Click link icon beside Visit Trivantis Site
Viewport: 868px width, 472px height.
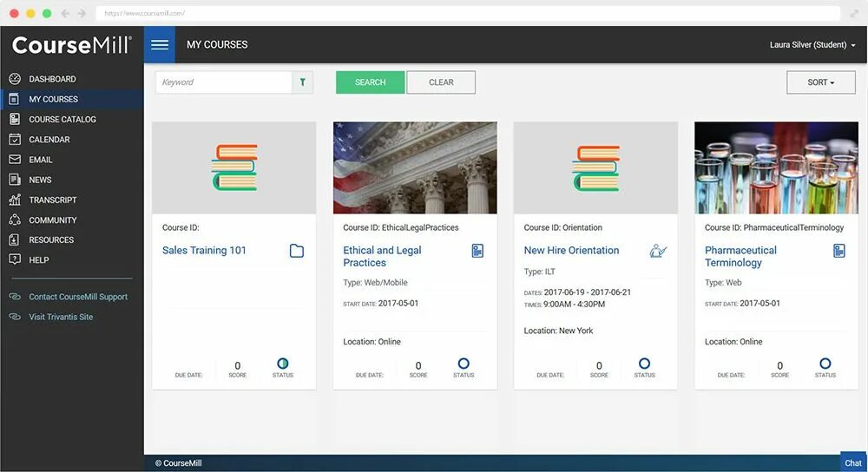point(15,317)
